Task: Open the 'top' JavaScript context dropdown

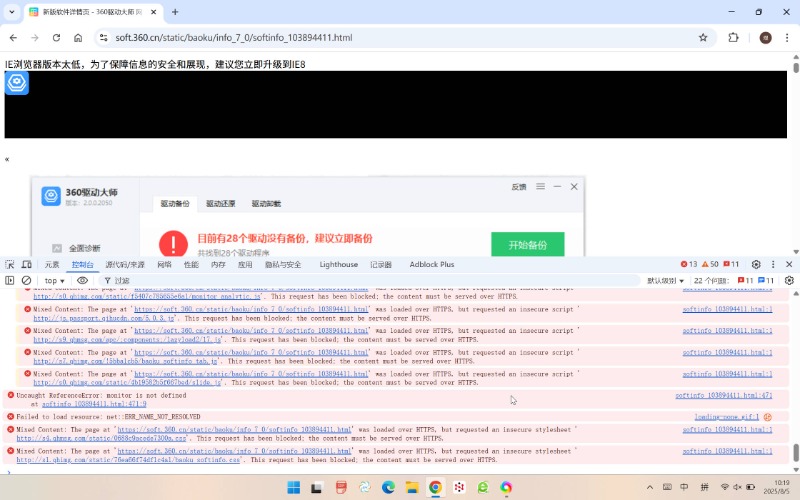Action: point(55,281)
